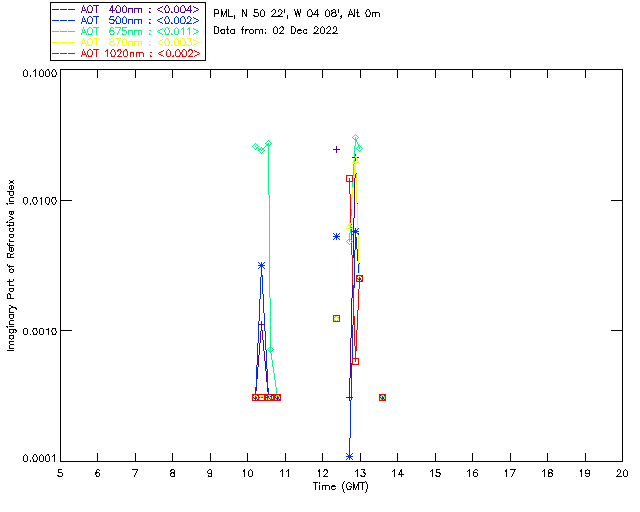Image resolution: width=640 pixels, height=512 pixels.
Task: Click the 0.1000 y-axis tick label
Action: (x=39, y=73)
